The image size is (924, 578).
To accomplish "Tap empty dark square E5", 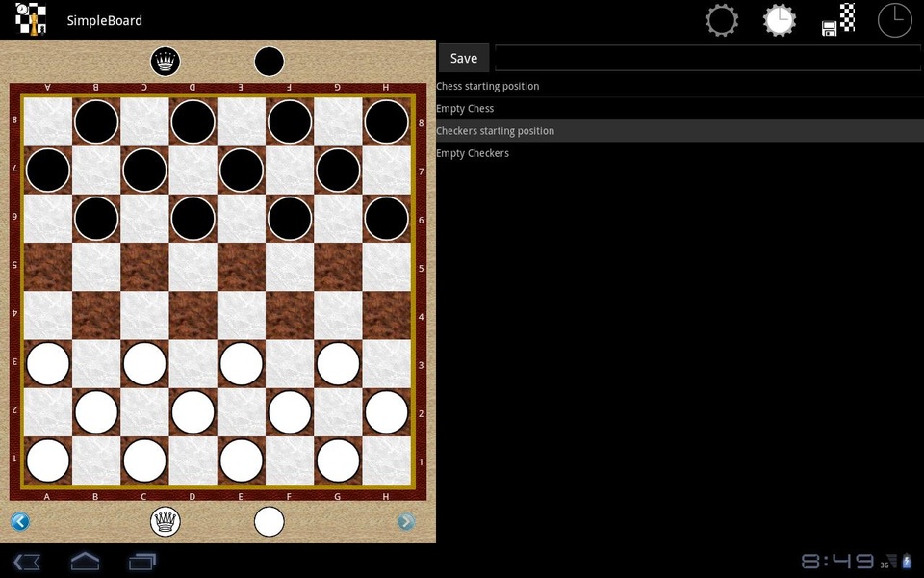I will (241, 267).
